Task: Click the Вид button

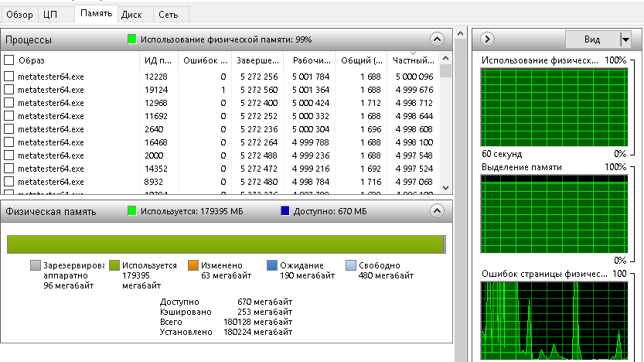Action: point(592,39)
